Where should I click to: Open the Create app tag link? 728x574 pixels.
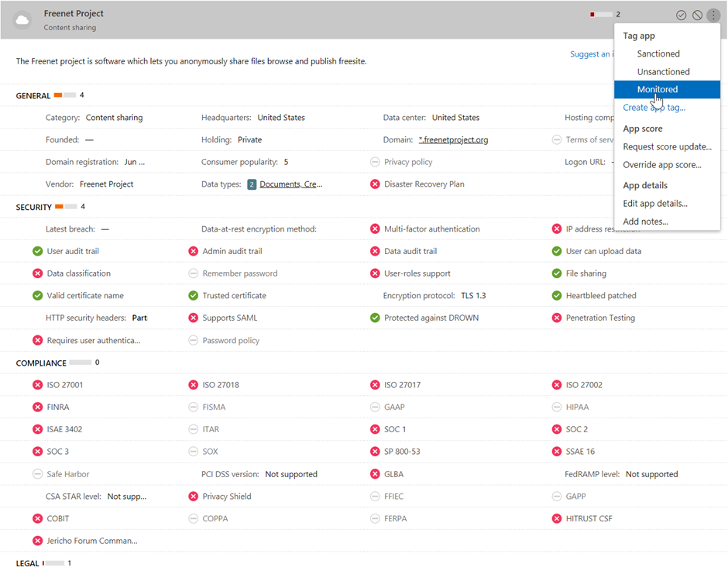(x=654, y=108)
